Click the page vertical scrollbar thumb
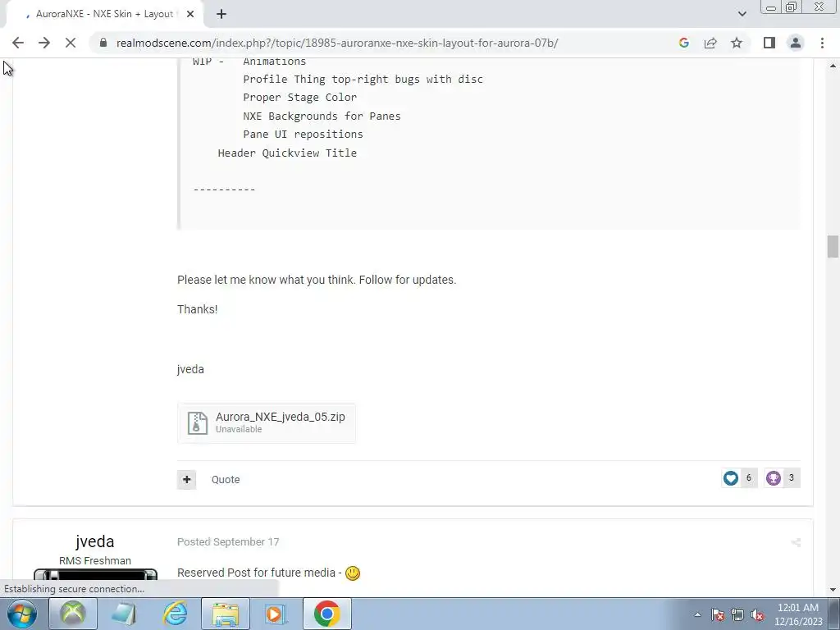This screenshot has height=630, width=840. (x=833, y=246)
